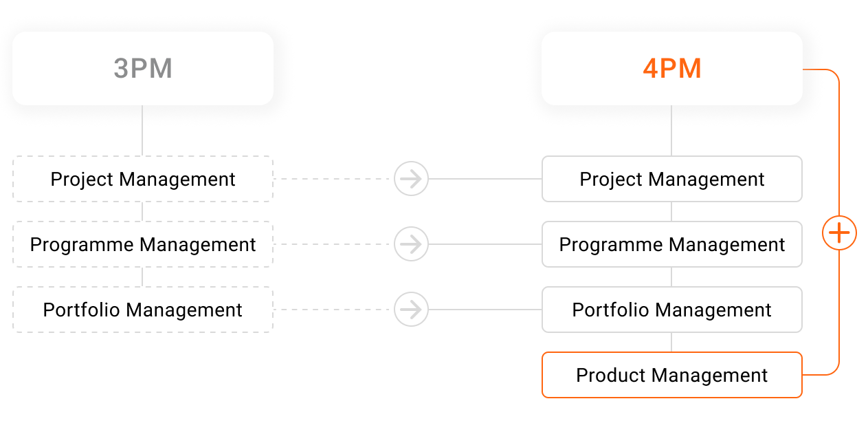Click the dashed line left of the Programme Management arrow

point(333,244)
